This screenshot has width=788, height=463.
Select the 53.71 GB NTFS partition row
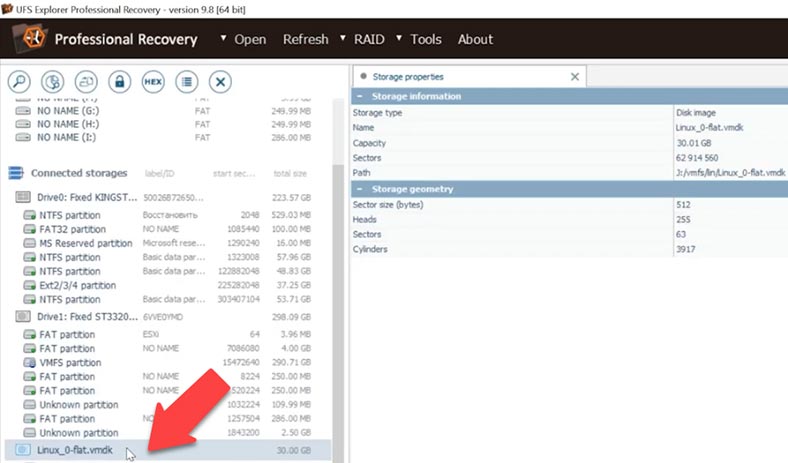(x=168, y=299)
